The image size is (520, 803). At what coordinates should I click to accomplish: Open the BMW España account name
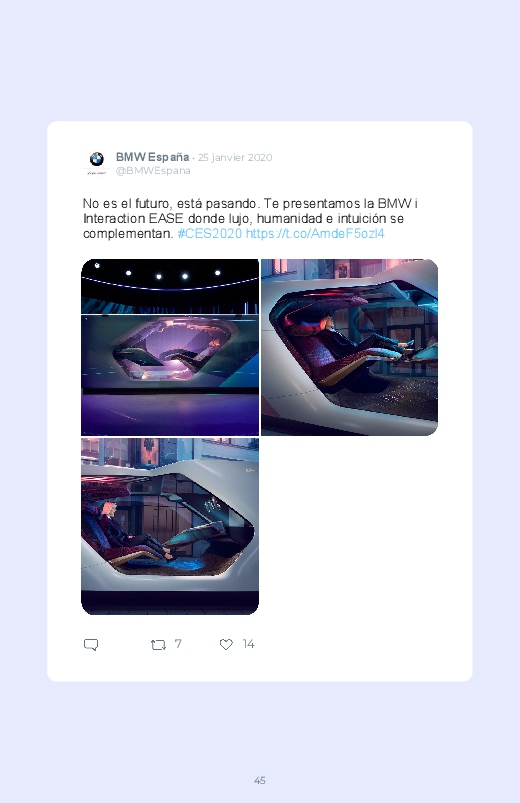tap(152, 157)
